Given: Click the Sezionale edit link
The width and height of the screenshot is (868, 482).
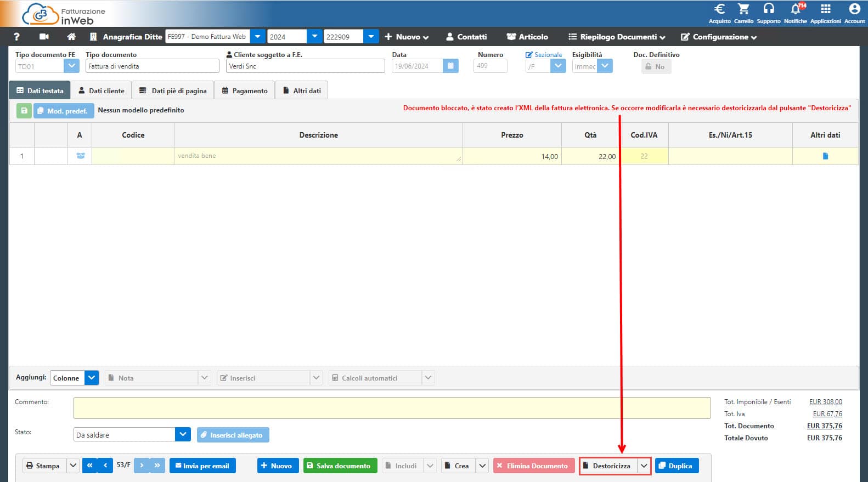Looking at the screenshot, I should pos(544,55).
